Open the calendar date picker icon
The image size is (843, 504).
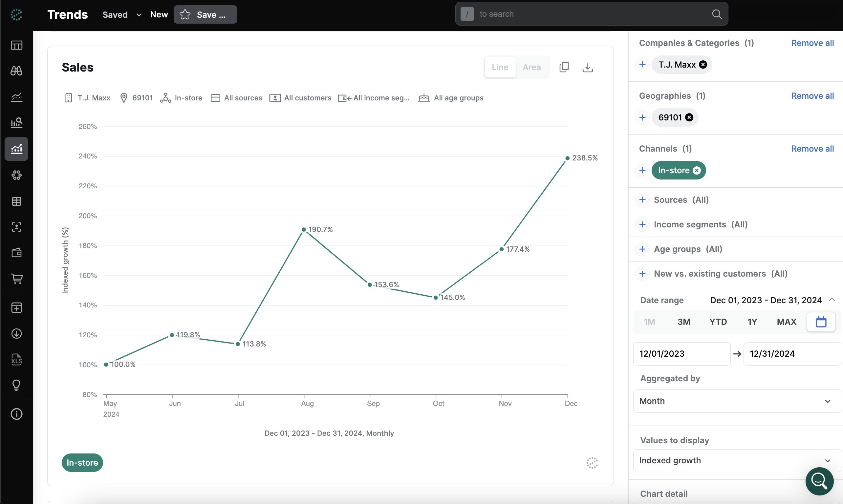click(821, 322)
